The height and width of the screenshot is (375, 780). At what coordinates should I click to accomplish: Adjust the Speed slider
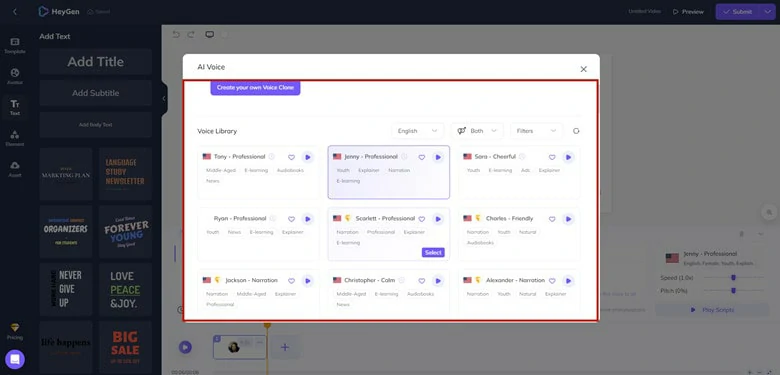[733, 278]
